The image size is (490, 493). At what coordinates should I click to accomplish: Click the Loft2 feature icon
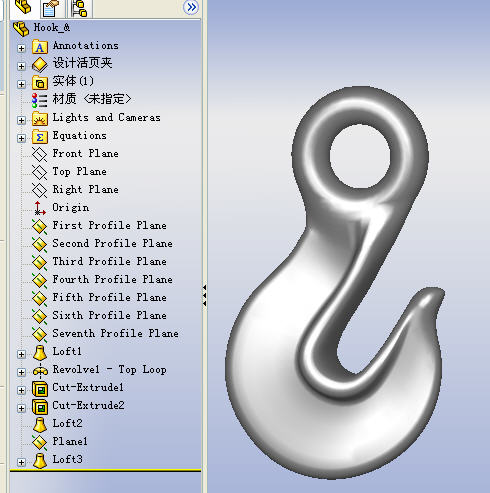pos(40,425)
